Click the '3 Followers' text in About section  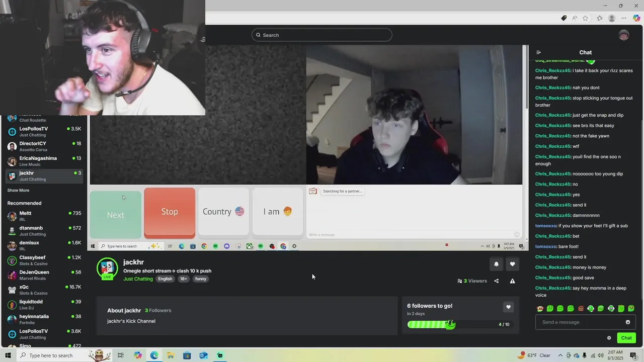158,311
